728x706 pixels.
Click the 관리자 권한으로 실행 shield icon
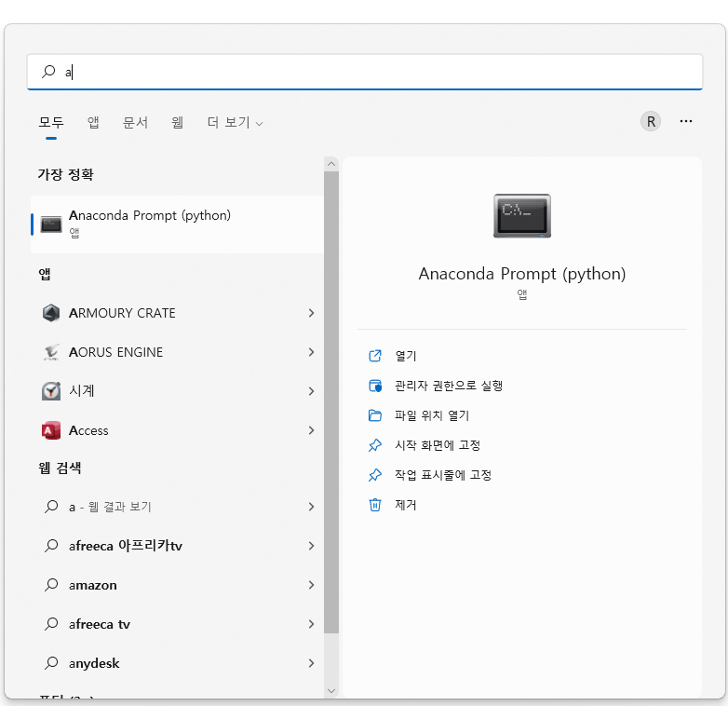click(375, 386)
